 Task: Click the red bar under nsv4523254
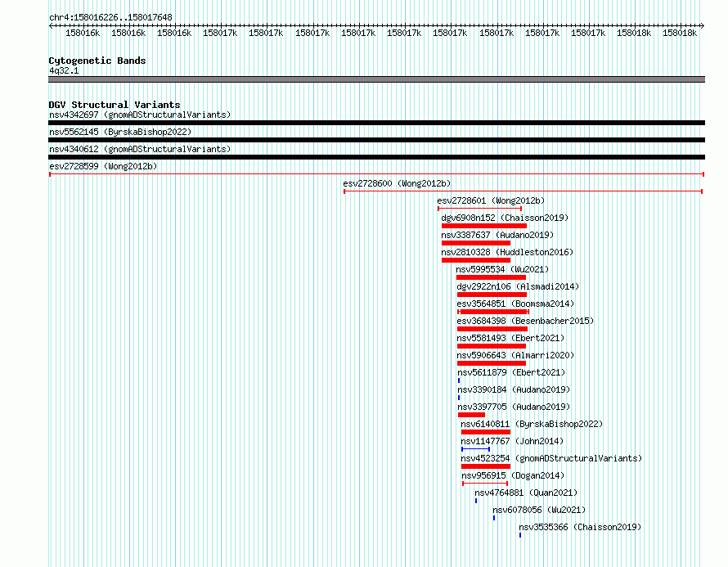486,466
